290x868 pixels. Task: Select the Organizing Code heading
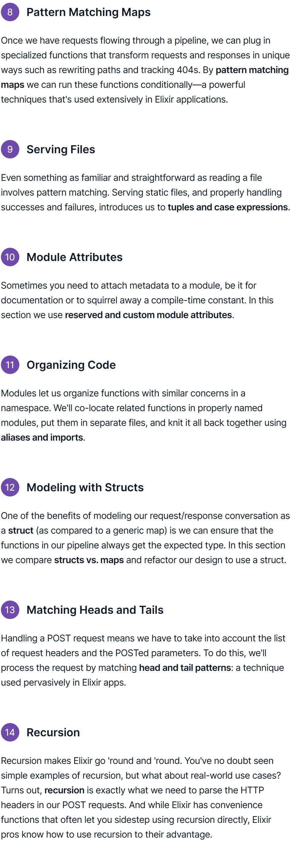(x=71, y=365)
